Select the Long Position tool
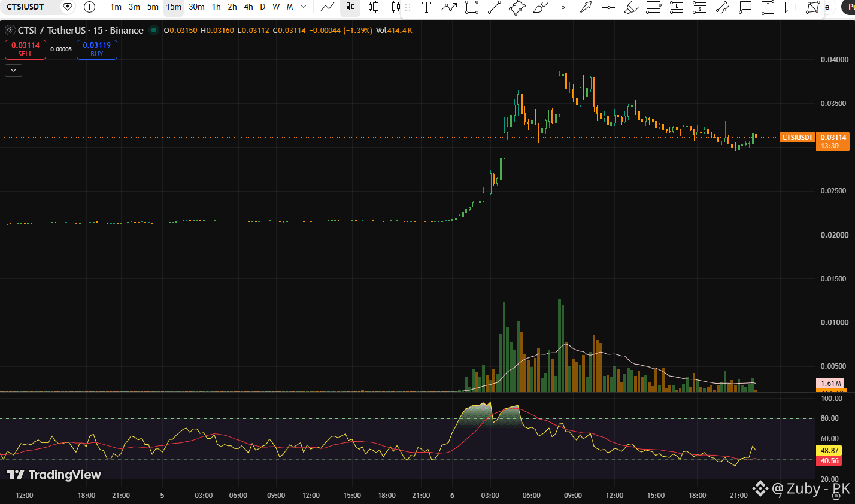This screenshot has width=855, height=504. coord(677,7)
